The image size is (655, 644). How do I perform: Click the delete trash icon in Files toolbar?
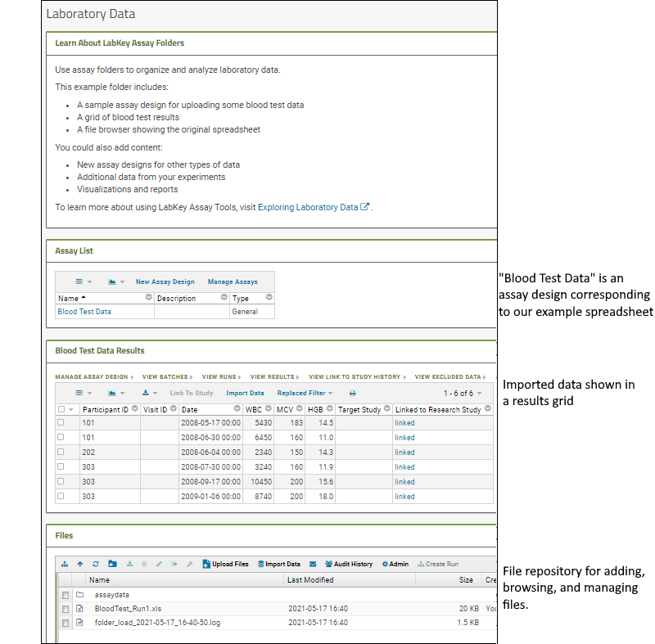point(145,565)
